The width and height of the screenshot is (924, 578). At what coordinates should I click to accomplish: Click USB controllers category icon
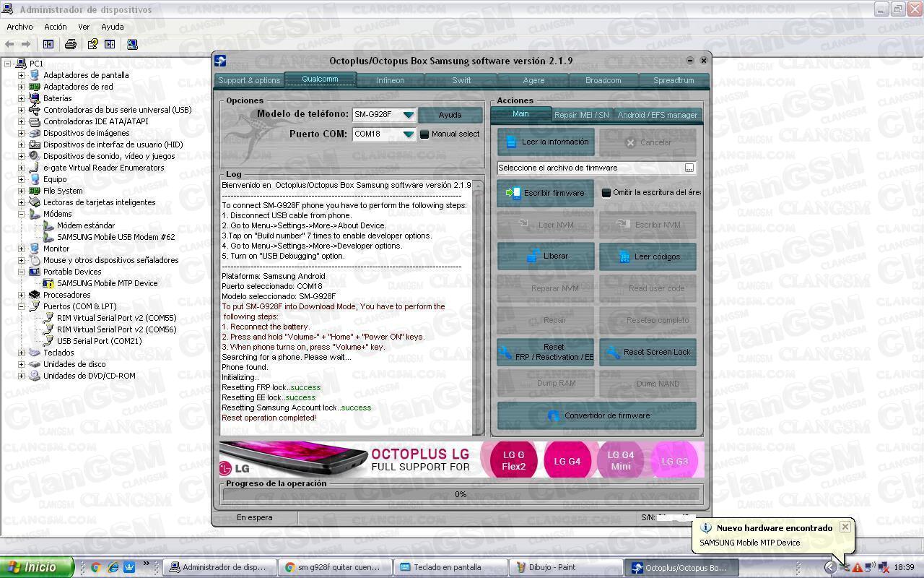click(34, 110)
